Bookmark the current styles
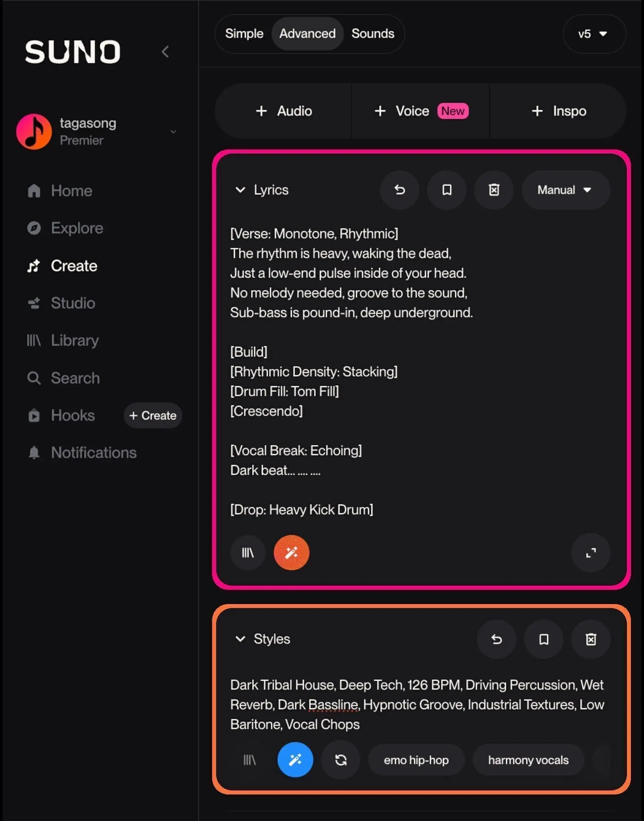The width and height of the screenshot is (644, 821). click(x=544, y=639)
